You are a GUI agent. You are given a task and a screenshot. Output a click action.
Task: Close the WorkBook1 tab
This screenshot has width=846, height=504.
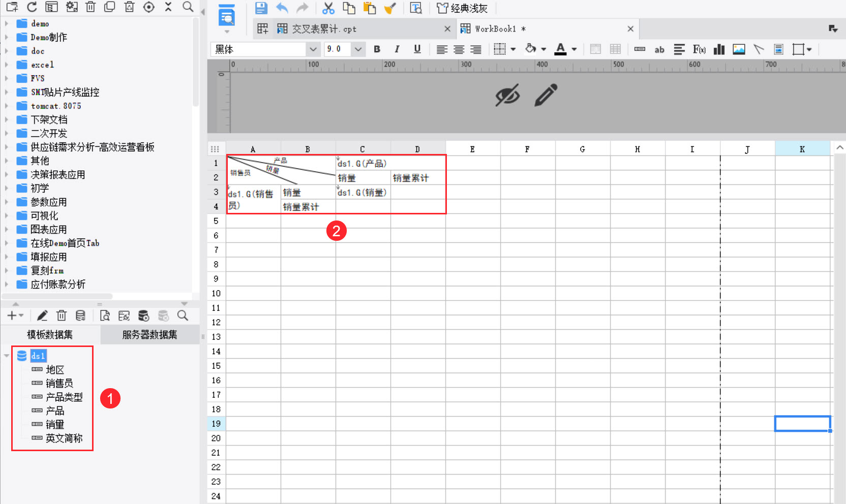click(x=630, y=29)
